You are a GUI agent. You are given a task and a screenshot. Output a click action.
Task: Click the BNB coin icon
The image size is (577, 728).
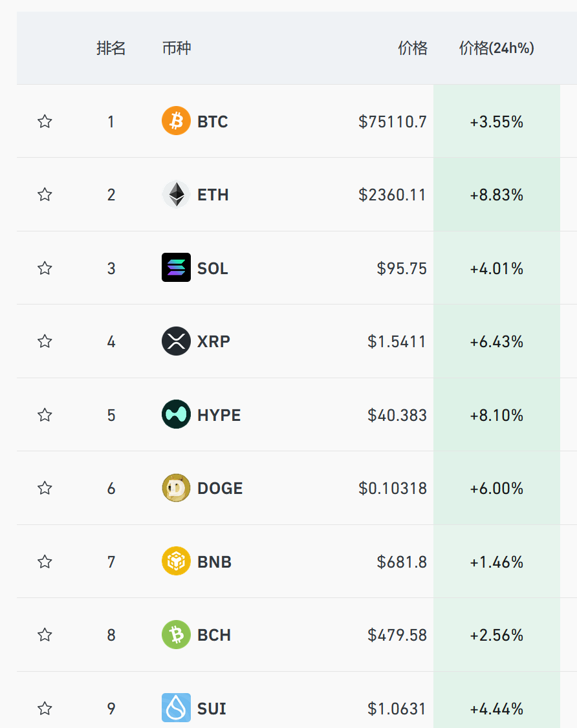176,561
